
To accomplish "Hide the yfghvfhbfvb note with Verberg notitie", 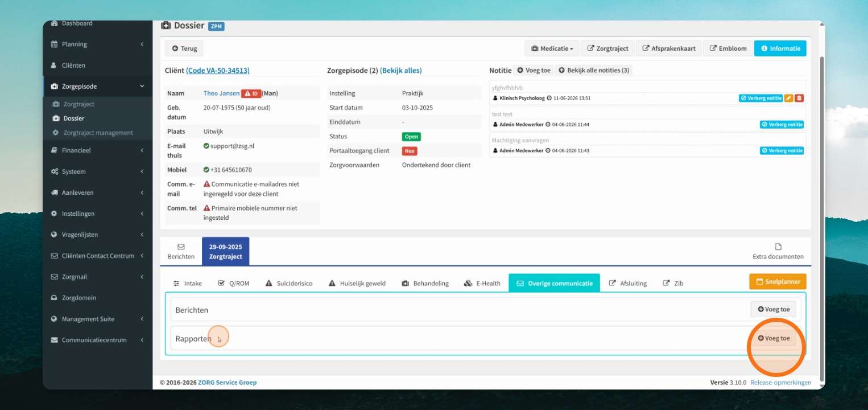I will 760,98.
